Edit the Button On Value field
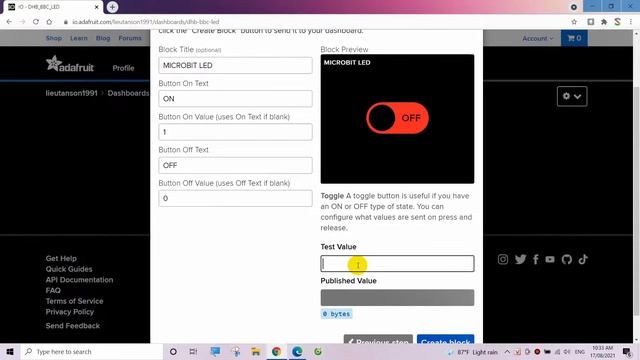 [x=236, y=132]
